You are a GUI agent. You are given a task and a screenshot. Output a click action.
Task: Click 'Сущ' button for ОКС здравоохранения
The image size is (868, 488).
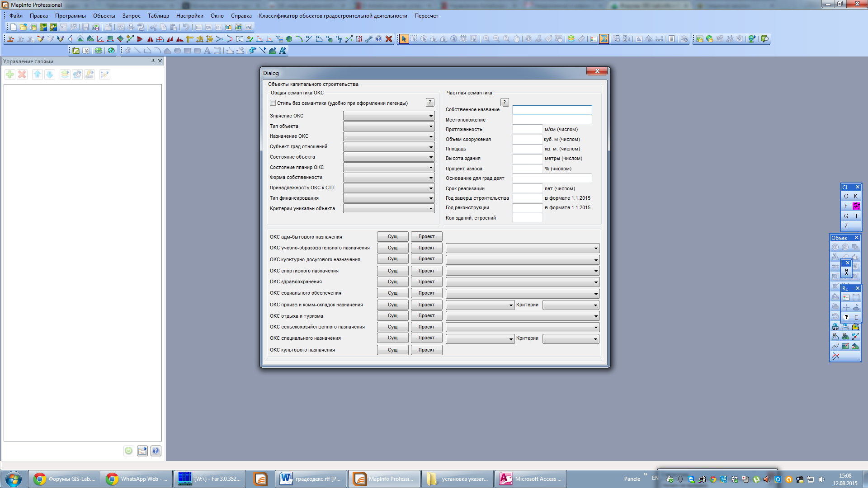click(392, 282)
